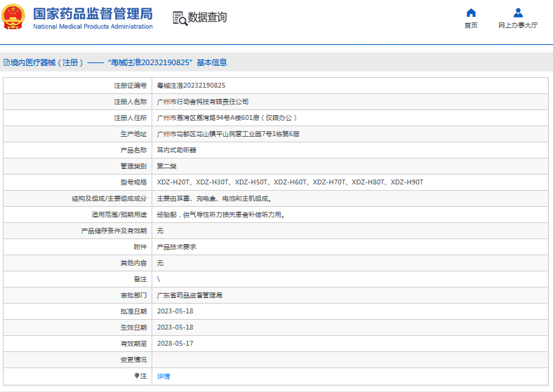Open the 详情 details link

pyautogui.click(x=163, y=377)
